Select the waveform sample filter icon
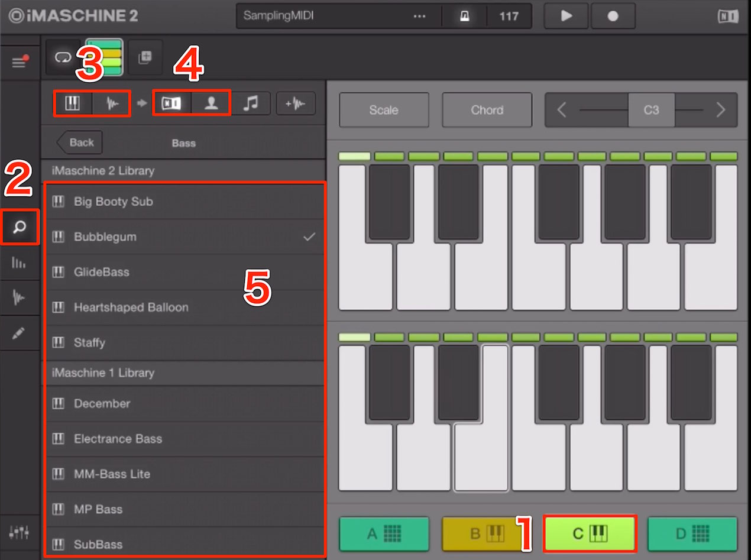The height and width of the screenshot is (560, 751). [x=112, y=104]
